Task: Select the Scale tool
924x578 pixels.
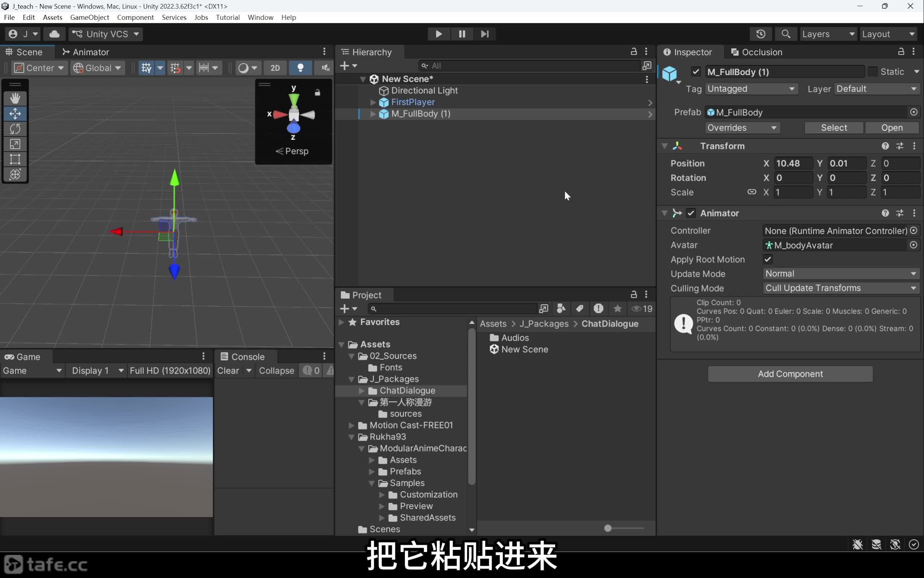Action: 15,144
